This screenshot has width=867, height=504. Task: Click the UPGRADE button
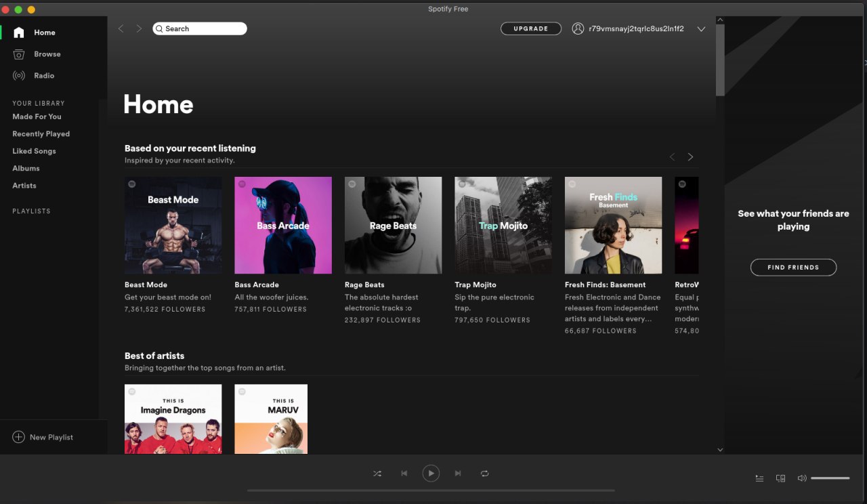tap(531, 28)
